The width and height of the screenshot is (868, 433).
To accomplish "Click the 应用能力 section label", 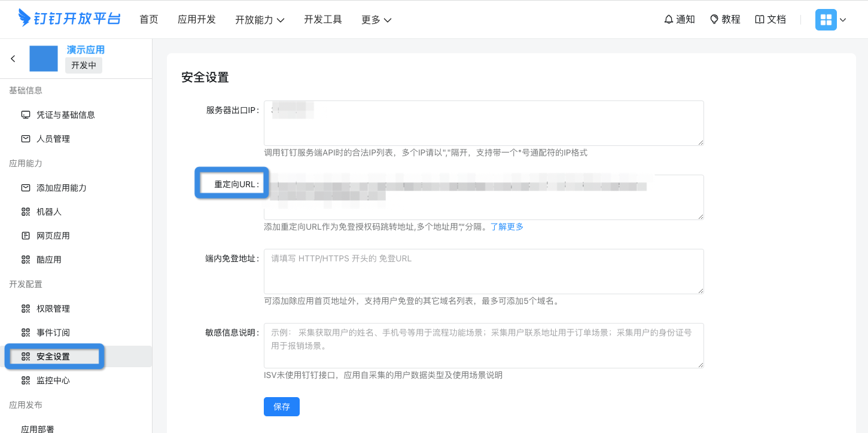I will click(26, 163).
